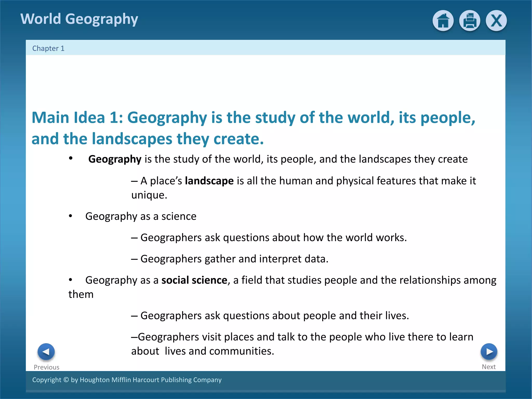532x399 pixels.
Task: Click the Geography as a science bullet
Action: click(x=141, y=216)
